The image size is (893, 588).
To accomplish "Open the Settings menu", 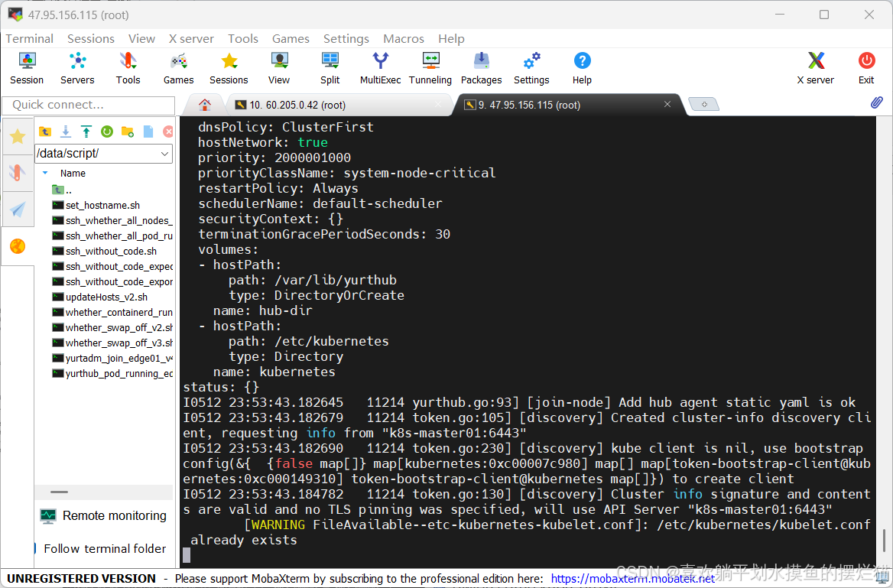I will click(346, 39).
